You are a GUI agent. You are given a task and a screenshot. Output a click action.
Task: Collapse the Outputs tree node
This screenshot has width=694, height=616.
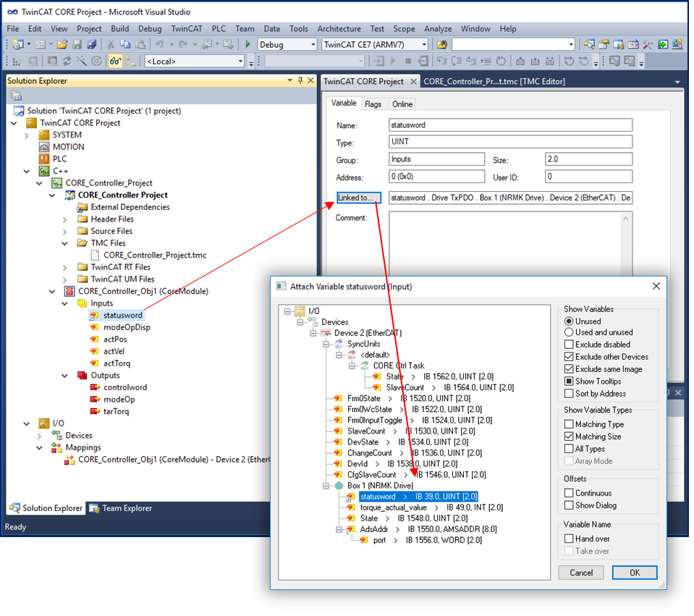click(64, 376)
